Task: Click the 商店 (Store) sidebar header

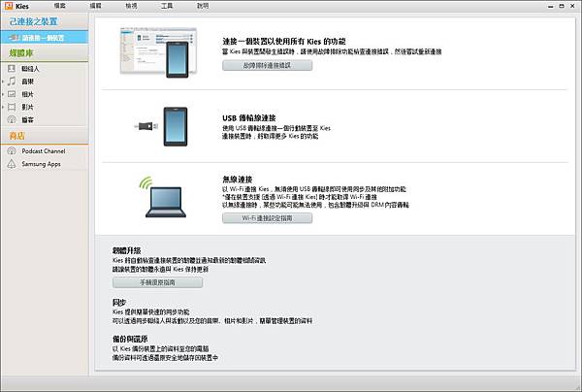Action: coord(17,136)
